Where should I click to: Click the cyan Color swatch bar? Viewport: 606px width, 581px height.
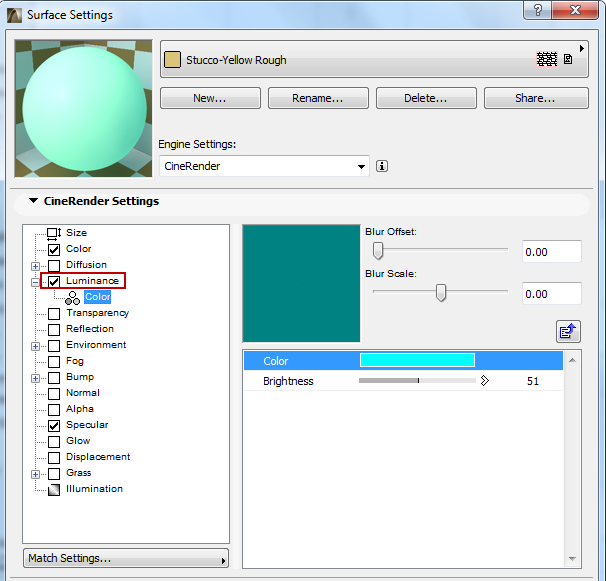tap(417, 360)
